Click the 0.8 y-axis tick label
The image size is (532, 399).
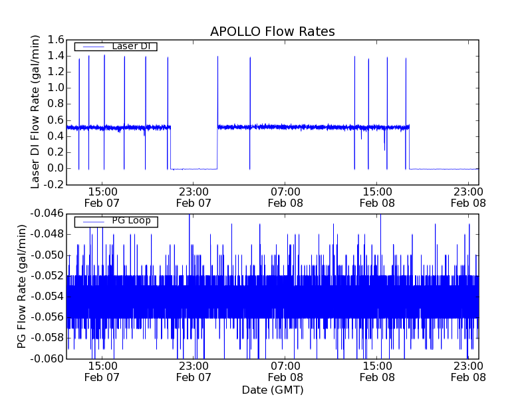coord(56,104)
